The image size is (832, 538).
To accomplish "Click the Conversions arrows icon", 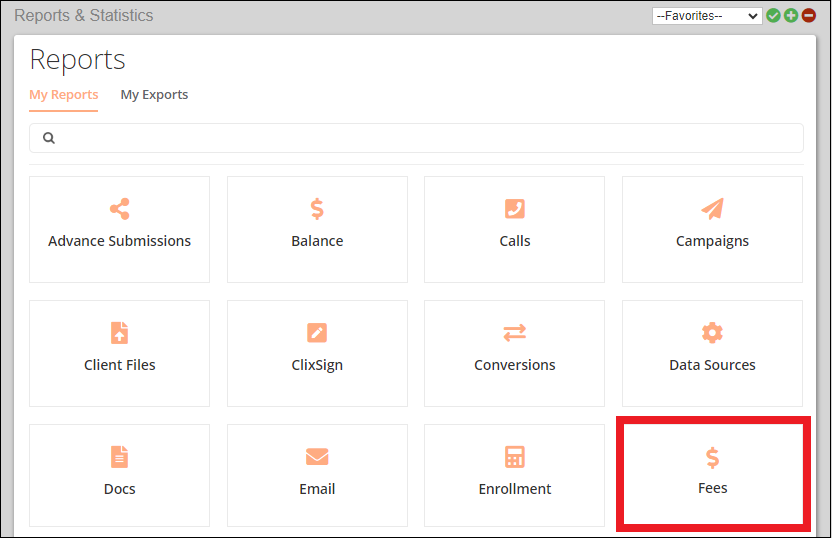I will click(515, 333).
